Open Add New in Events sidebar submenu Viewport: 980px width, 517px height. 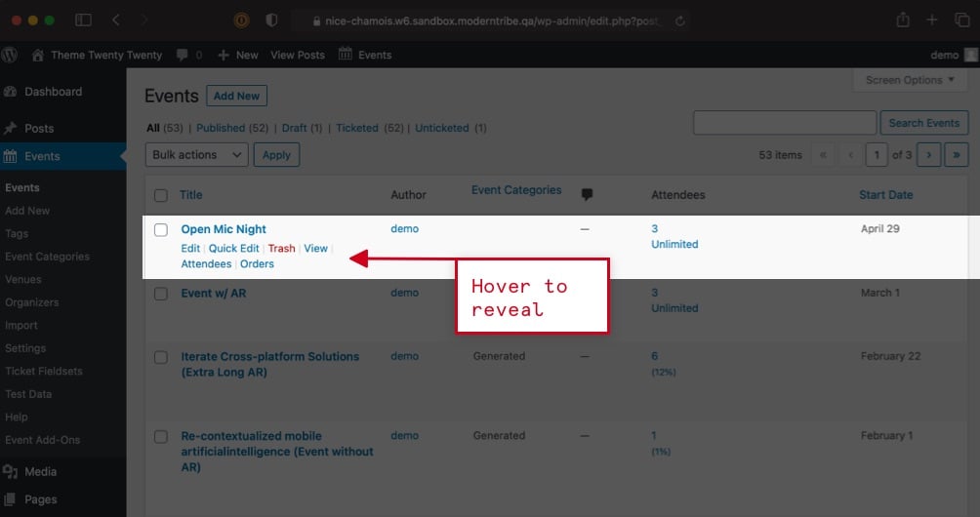[x=27, y=211]
